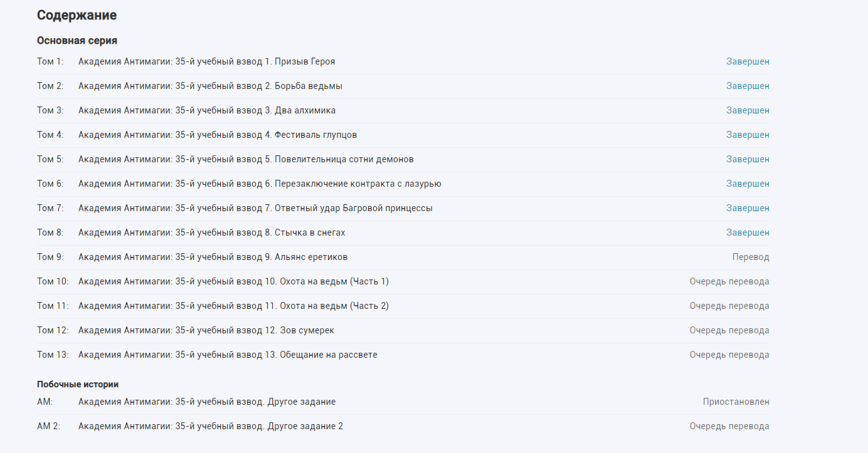This screenshot has width=868, height=453.
Task: Open volume 2 'Борьба ведьмы' link
Action: pos(210,86)
